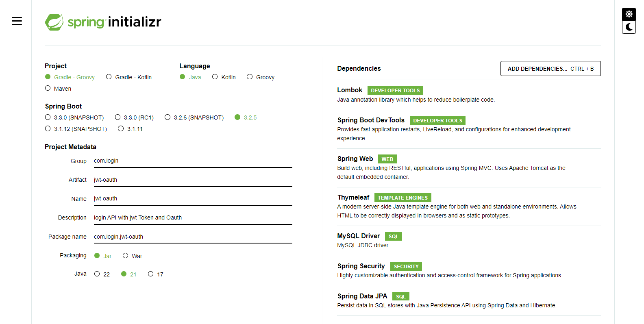This screenshot has width=644, height=324.
Task: Set packaging to War
Action: (133, 256)
